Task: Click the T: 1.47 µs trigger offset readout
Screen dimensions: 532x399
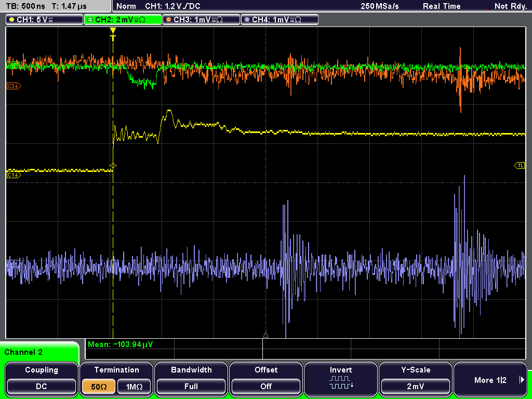Action: tap(70, 6)
